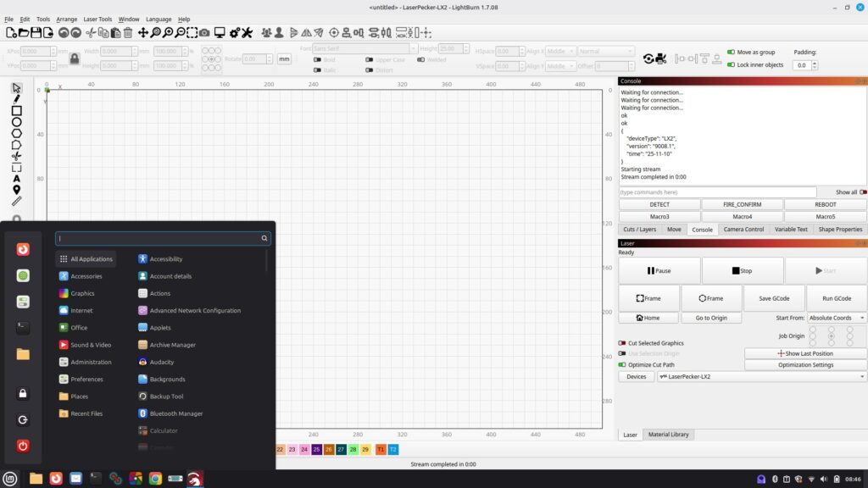Select the Position Laser marker tool

[16, 190]
